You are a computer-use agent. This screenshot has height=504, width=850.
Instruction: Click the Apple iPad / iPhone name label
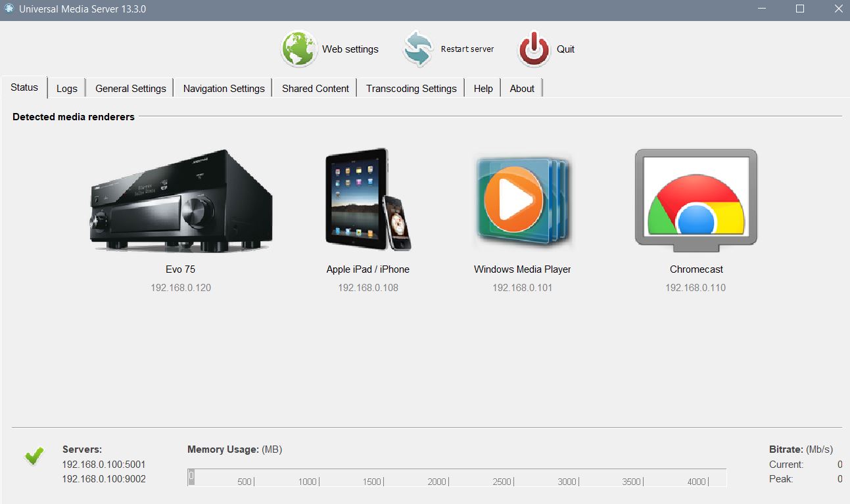click(x=368, y=269)
